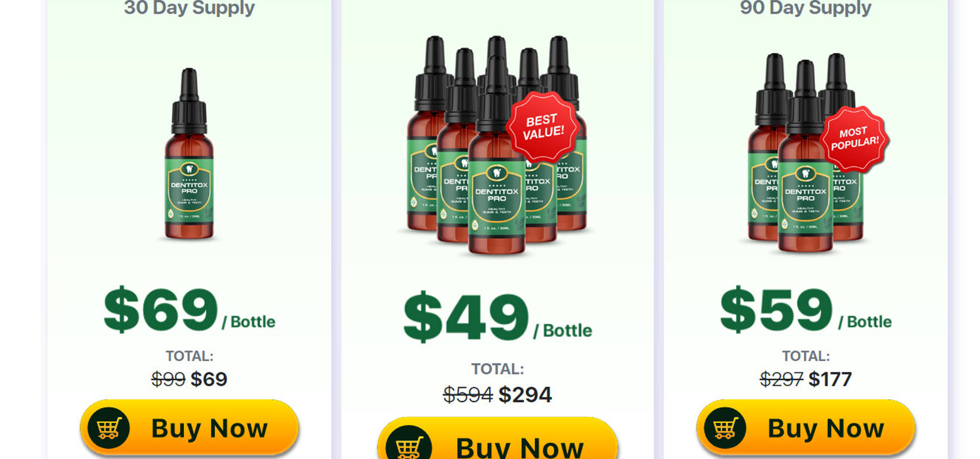Click the Most Popular red badge
Image resolution: width=980 pixels, height=459 pixels.
[x=854, y=139]
